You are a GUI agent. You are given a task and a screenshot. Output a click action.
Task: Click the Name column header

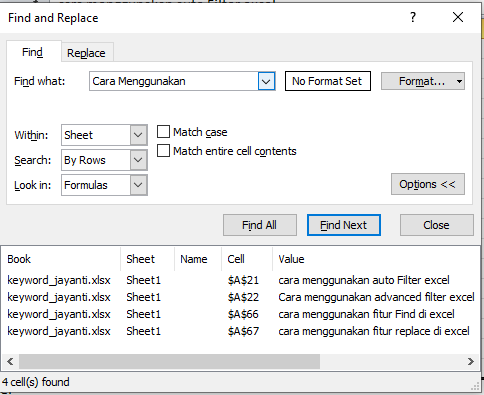pyautogui.click(x=198, y=259)
